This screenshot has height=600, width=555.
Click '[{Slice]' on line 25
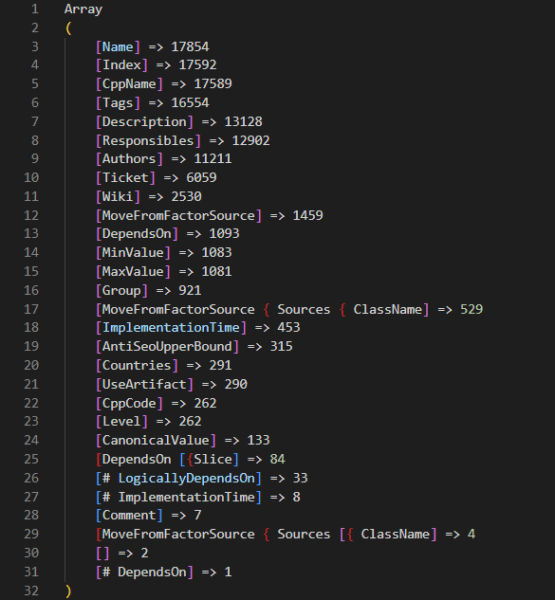click(x=209, y=459)
